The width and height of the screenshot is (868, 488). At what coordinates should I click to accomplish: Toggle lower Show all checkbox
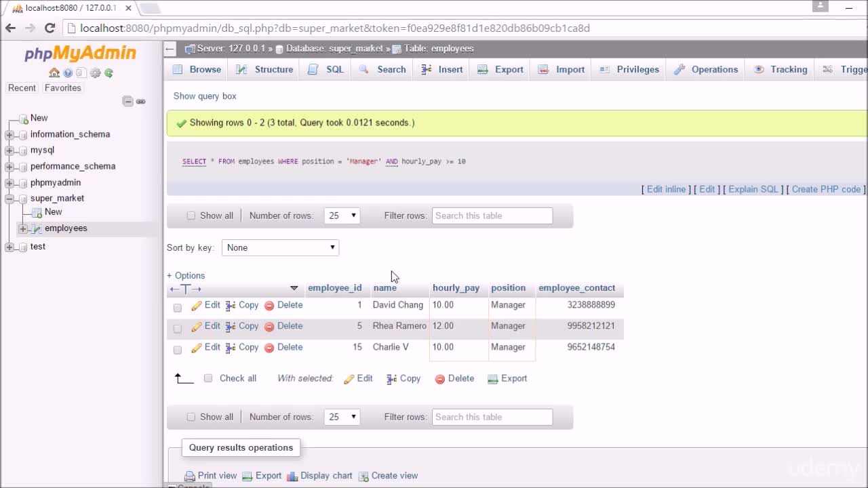[x=191, y=417]
